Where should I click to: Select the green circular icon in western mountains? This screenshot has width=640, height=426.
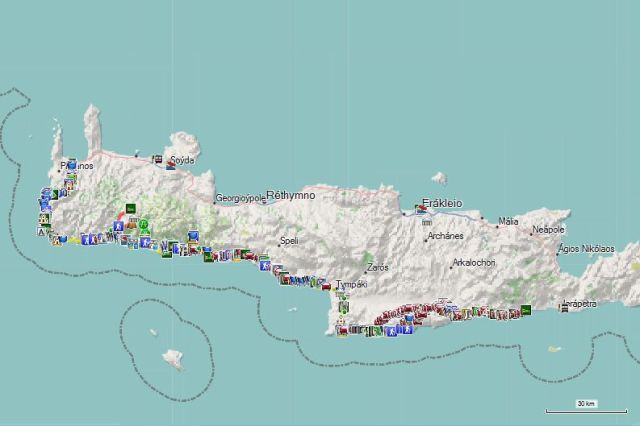coord(143,225)
